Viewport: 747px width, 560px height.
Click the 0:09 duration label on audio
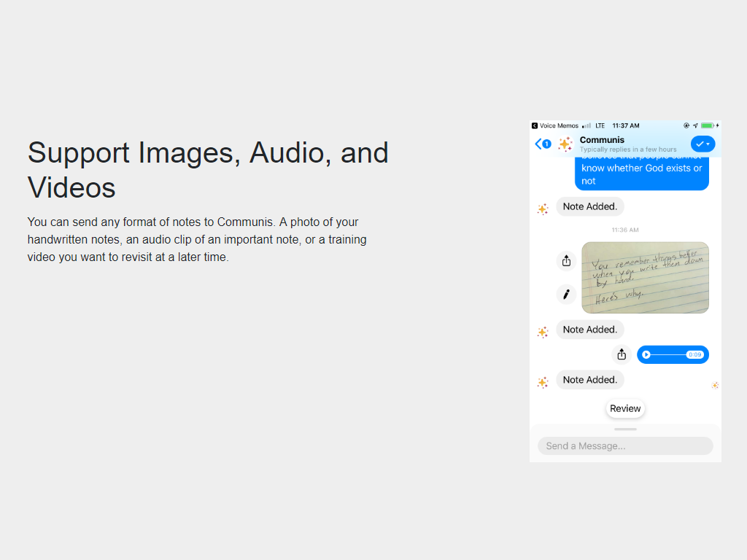coord(694,354)
